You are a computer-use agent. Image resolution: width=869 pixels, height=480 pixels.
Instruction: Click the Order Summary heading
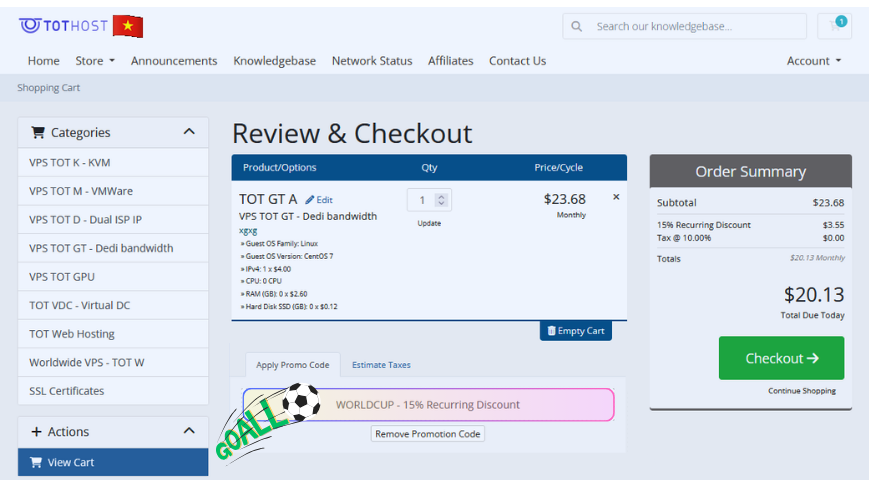pos(750,172)
